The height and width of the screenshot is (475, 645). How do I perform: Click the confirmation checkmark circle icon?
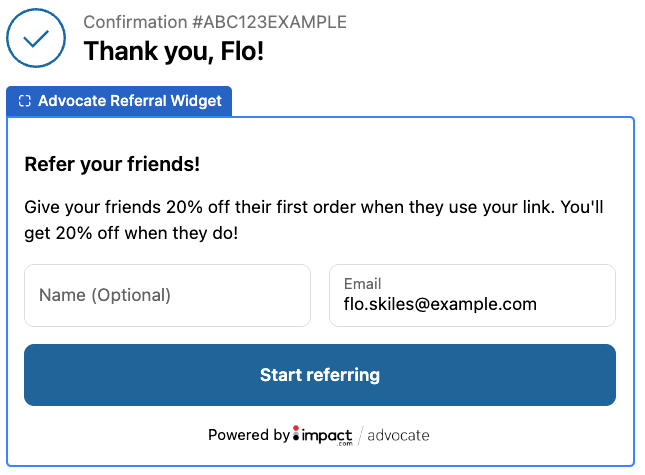[x=36, y=38]
